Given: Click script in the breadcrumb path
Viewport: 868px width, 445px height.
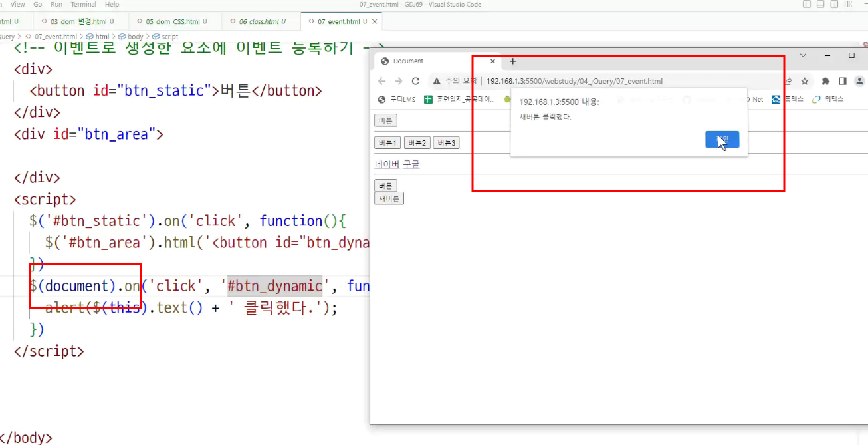Looking at the screenshot, I should point(165,37).
